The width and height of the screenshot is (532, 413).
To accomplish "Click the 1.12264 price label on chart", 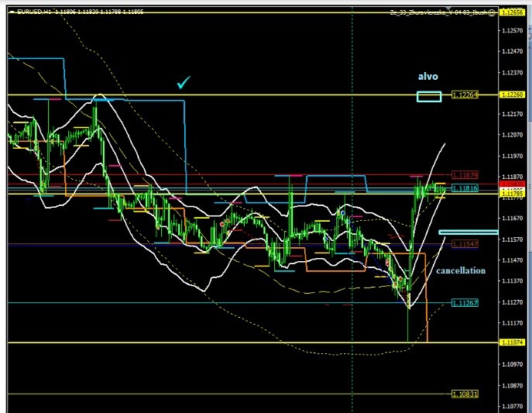I will click(466, 95).
